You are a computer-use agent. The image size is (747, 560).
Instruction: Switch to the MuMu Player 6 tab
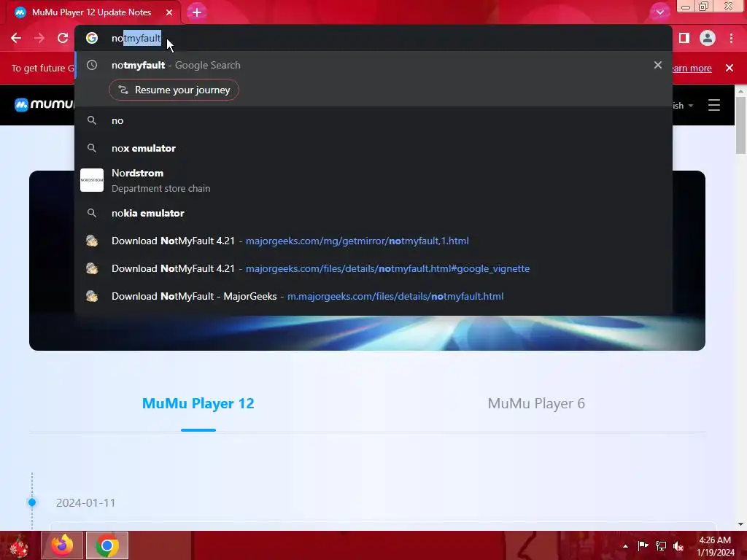tap(536, 404)
